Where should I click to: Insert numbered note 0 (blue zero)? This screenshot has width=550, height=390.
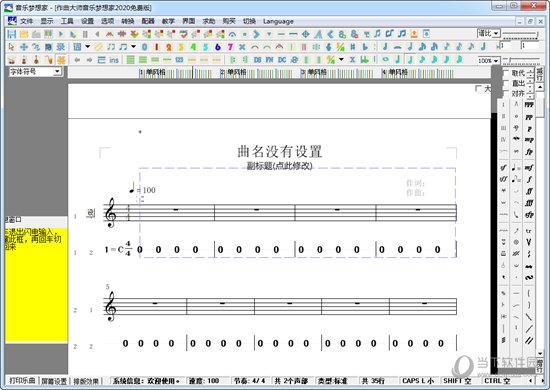tap(145, 47)
